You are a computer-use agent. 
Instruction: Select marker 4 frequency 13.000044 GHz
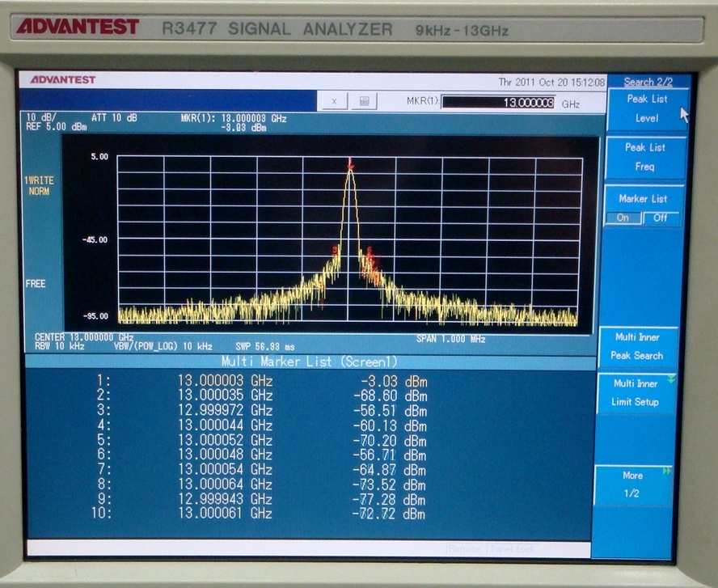click(226, 425)
